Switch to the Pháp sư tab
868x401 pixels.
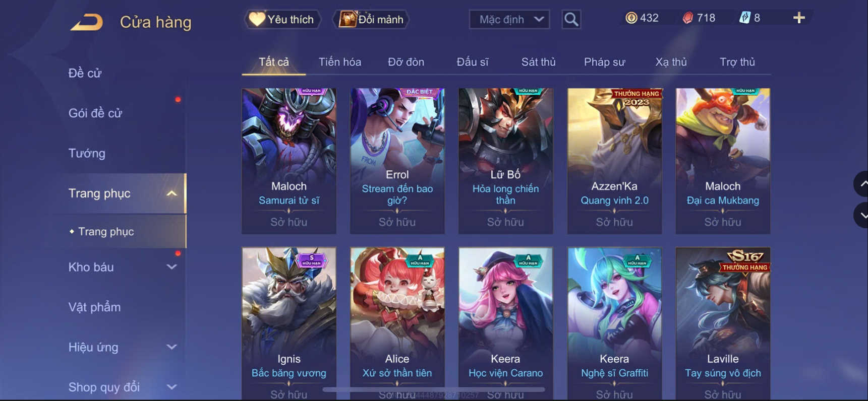604,62
